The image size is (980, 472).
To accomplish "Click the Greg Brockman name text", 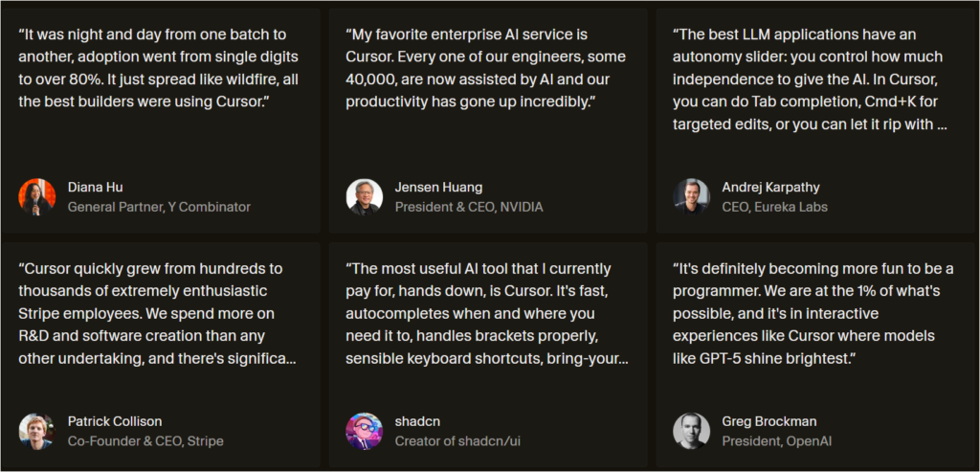I will [x=769, y=421].
